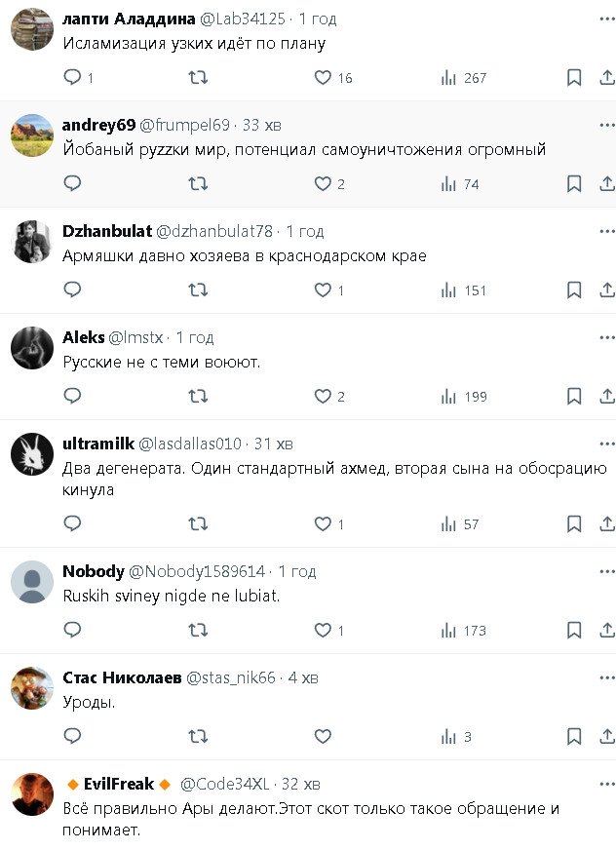This screenshot has width=616, height=850.
Task: Open the "33 хв" timestamp on andrey69's reply
Action: click(x=261, y=125)
